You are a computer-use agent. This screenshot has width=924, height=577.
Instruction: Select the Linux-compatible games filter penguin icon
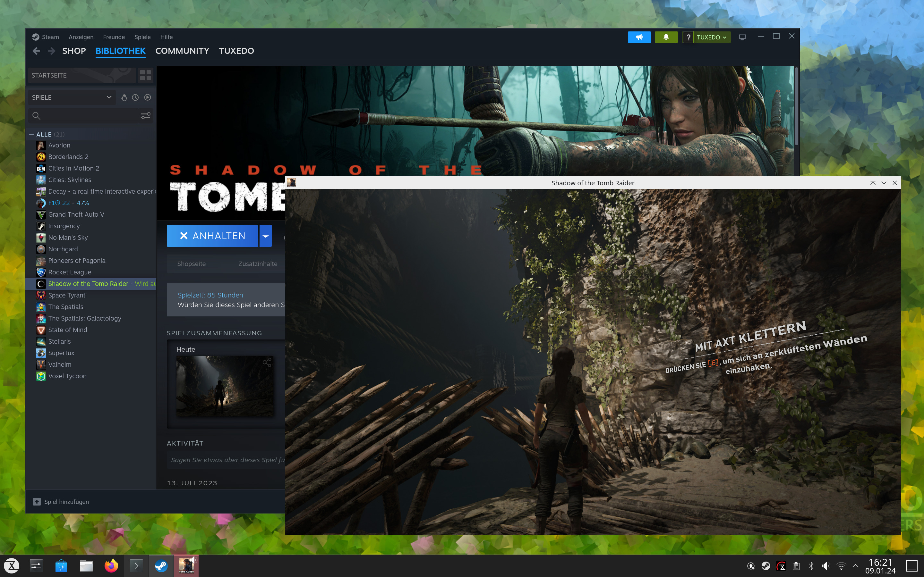[x=124, y=98]
